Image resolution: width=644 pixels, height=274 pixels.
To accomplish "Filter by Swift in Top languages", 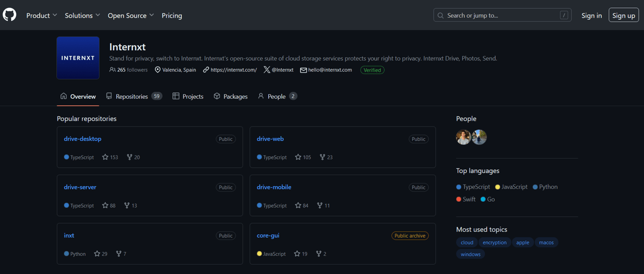I will pos(466,199).
